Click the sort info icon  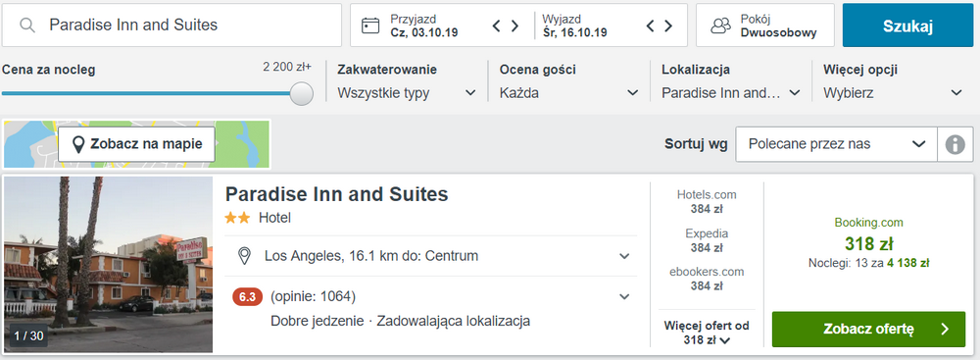(x=955, y=144)
